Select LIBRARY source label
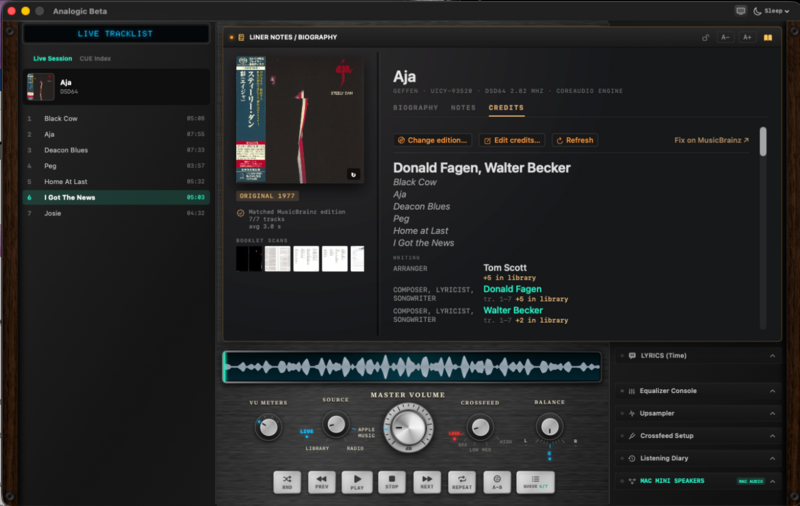The height and width of the screenshot is (506, 800). (x=317, y=448)
